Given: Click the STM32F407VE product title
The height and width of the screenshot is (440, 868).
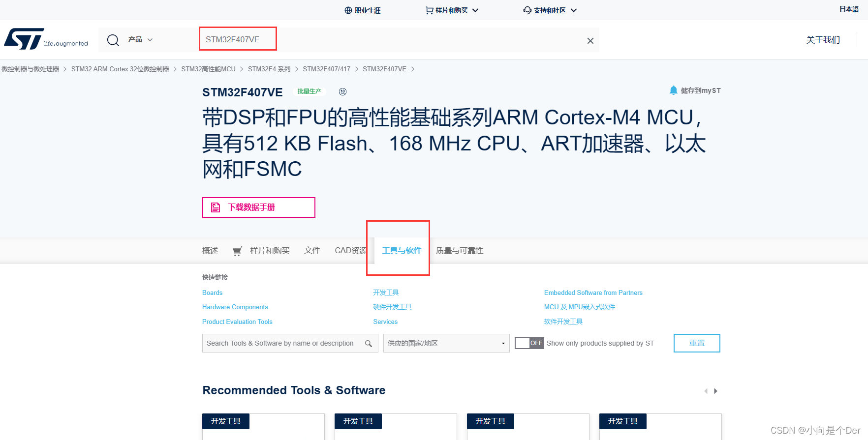Looking at the screenshot, I should (x=243, y=92).
